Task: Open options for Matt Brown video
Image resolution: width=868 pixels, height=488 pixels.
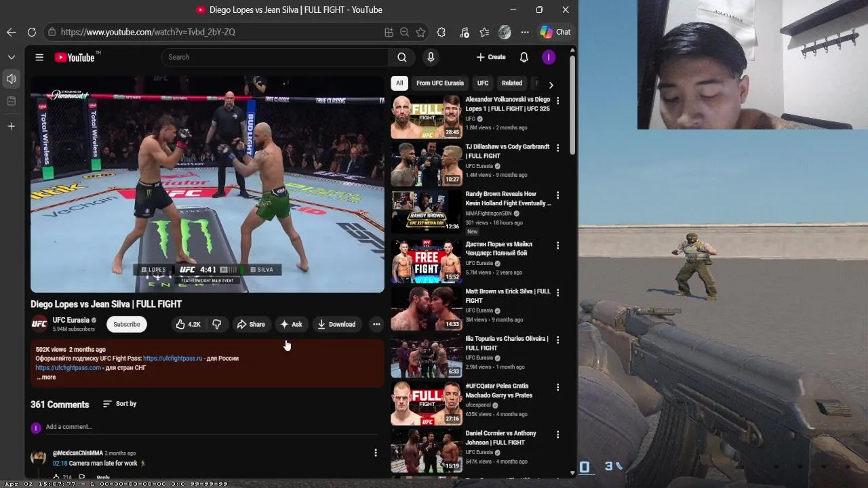Action: tap(558, 293)
